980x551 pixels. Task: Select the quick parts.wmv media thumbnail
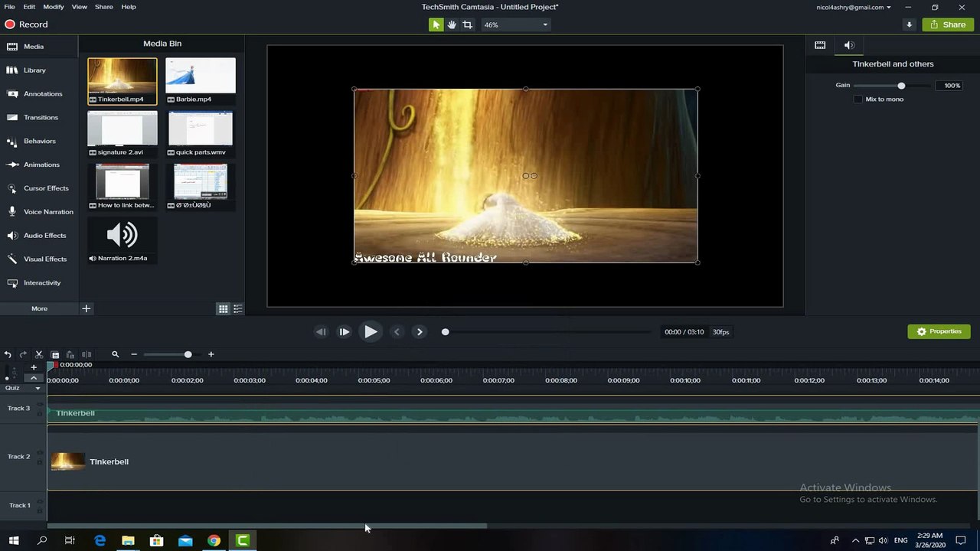tap(201, 134)
